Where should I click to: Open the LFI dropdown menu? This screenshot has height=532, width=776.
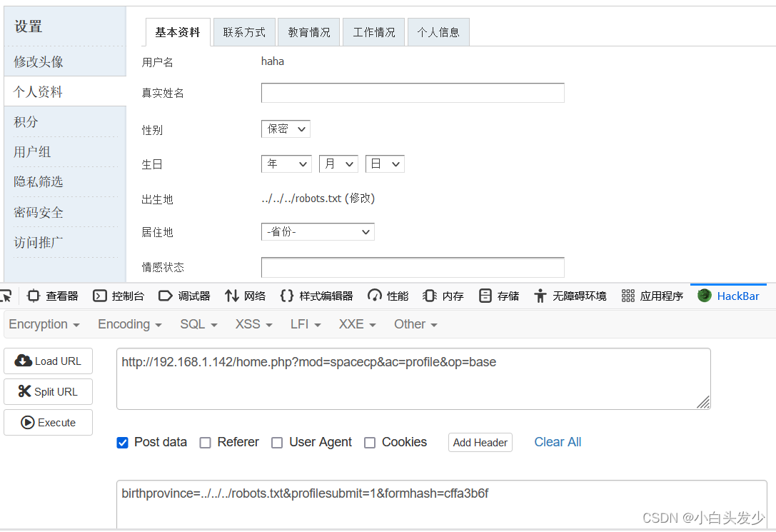tap(306, 324)
